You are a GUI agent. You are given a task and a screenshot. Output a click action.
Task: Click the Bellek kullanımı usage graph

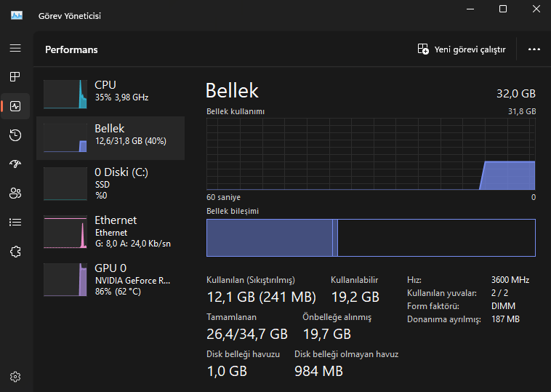[371, 153]
